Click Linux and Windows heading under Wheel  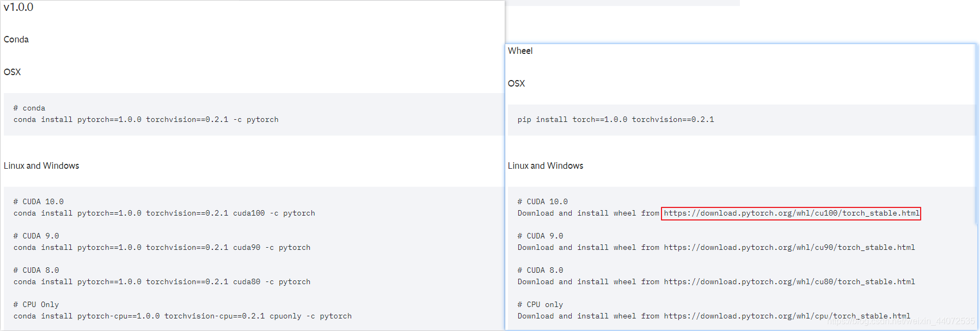pos(546,165)
